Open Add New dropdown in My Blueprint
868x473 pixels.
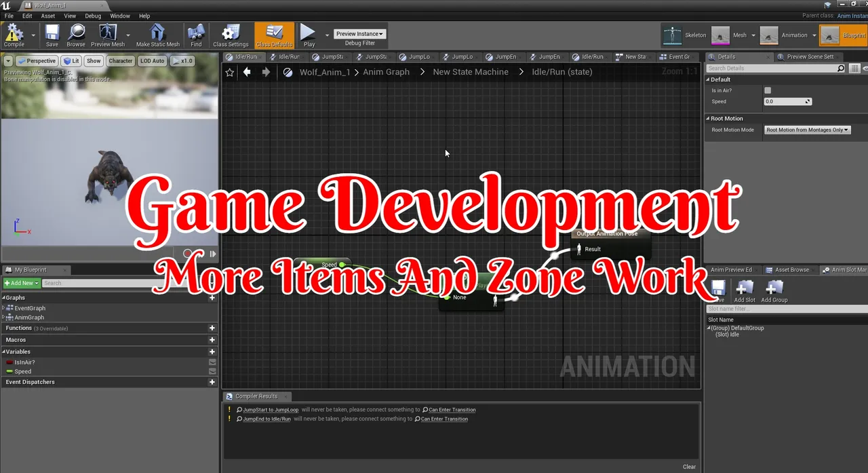21,283
